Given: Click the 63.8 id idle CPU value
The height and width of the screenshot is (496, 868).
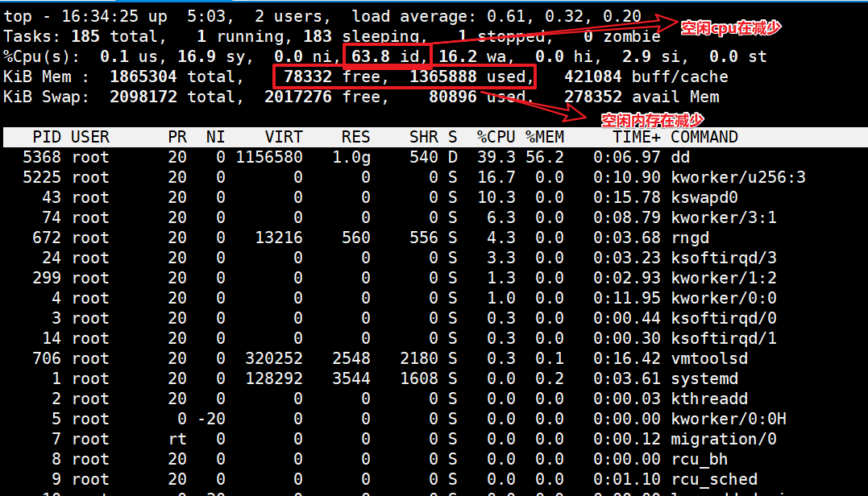Looking at the screenshot, I should (x=385, y=57).
